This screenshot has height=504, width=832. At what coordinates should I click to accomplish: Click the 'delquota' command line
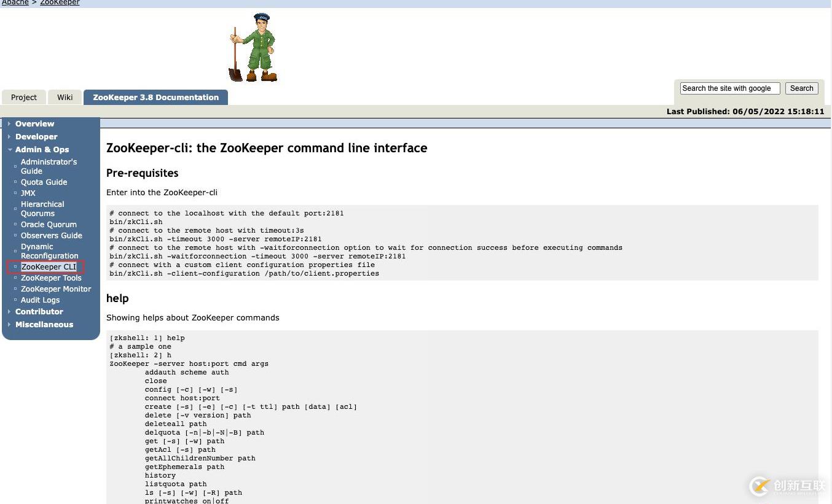pyautogui.click(x=205, y=433)
